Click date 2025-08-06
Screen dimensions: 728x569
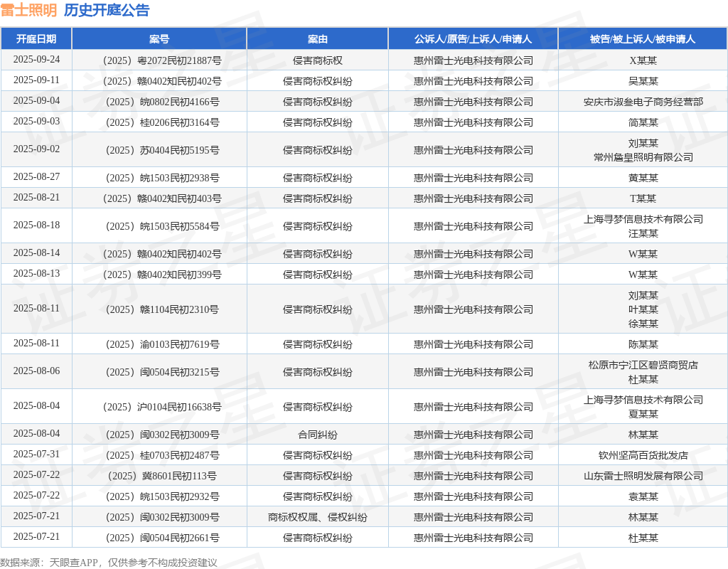tap(36, 371)
